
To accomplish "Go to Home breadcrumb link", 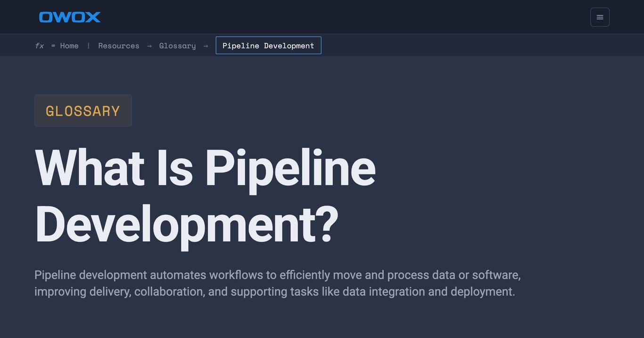I will coord(69,46).
